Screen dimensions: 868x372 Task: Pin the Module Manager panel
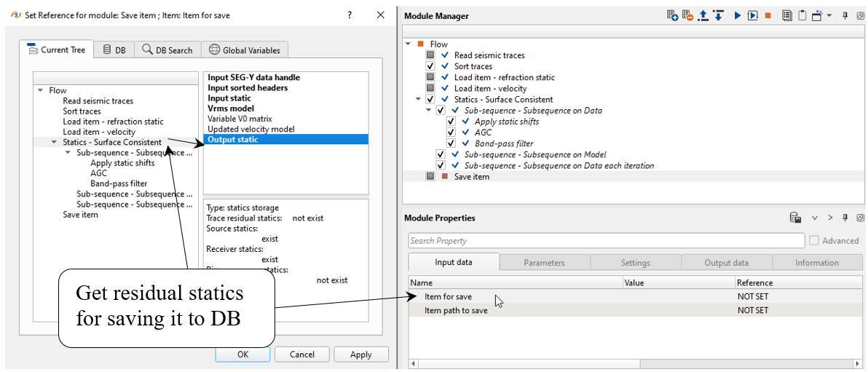click(845, 15)
